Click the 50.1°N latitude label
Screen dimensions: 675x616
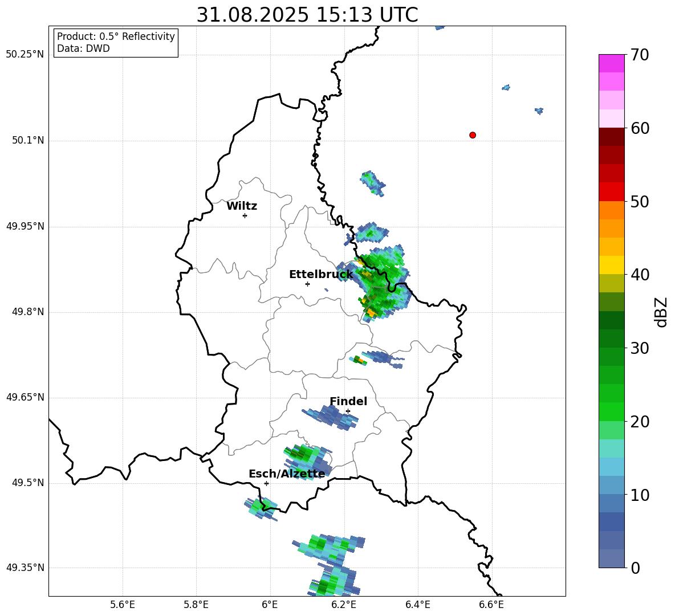[28, 141]
